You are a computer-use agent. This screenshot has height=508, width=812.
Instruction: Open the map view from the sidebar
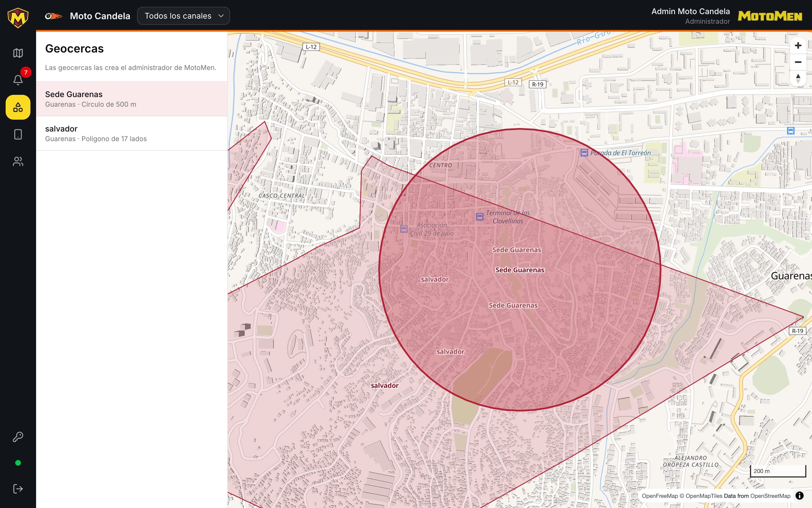coord(18,53)
